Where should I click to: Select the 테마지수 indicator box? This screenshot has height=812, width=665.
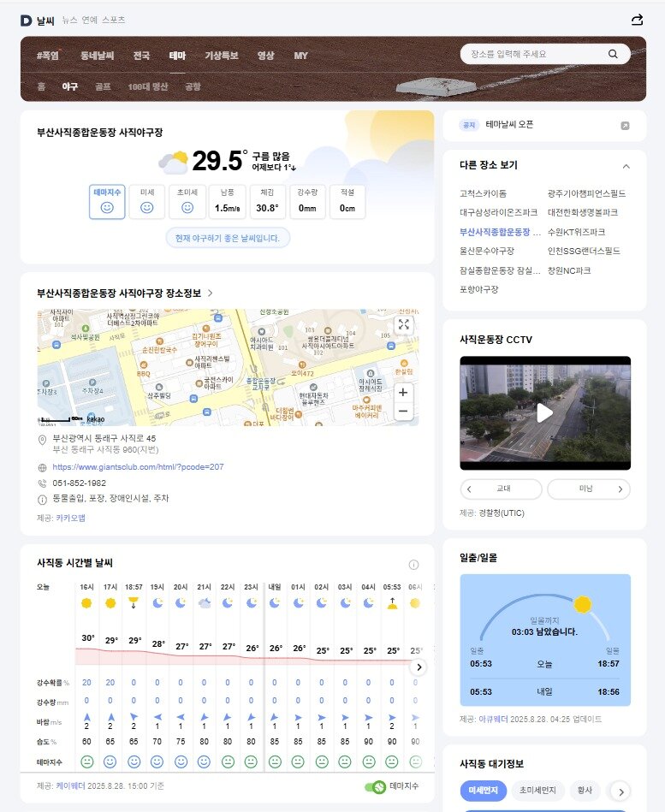[107, 201]
